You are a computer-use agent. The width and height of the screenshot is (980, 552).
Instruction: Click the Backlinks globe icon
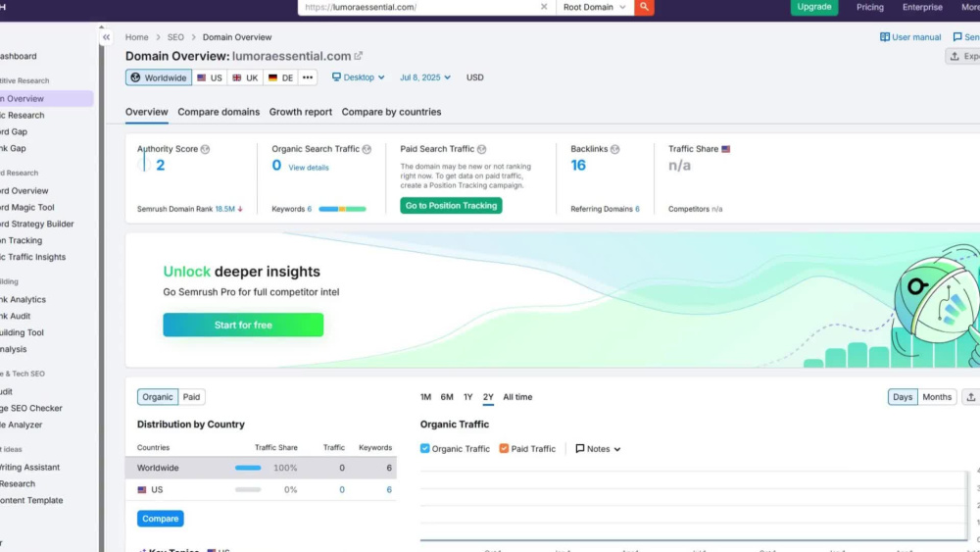615,149
